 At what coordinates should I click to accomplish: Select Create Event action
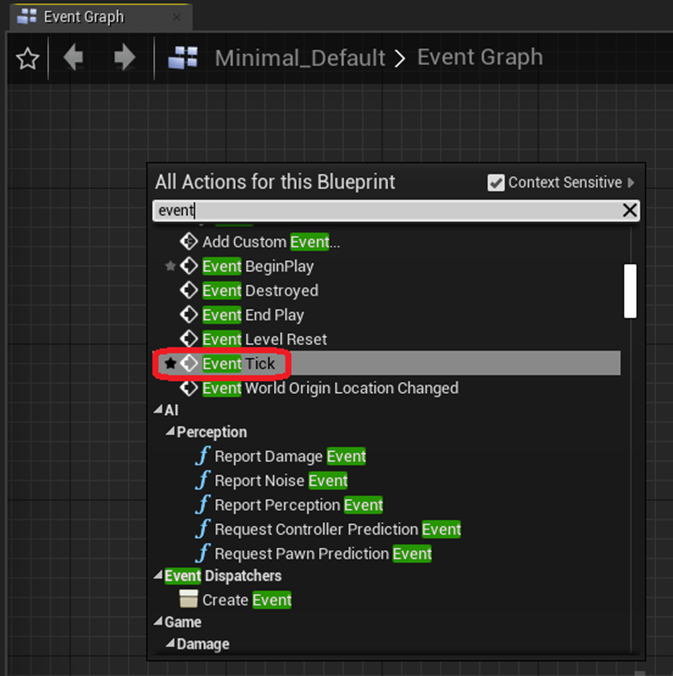pos(247,600)
